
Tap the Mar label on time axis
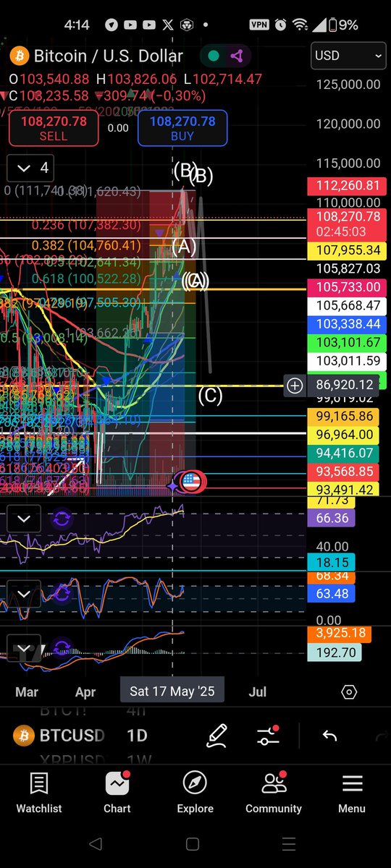pyautogui.click(x=27, y=692)
